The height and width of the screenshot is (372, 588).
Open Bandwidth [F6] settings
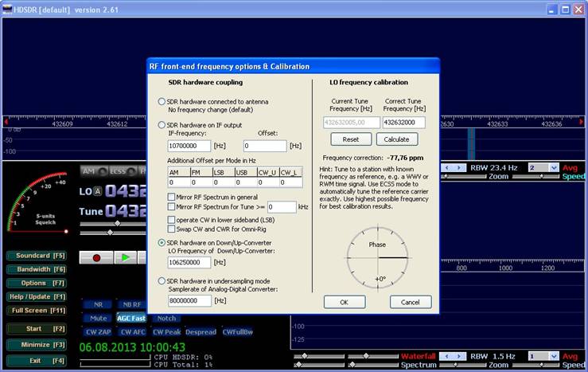[37, 269]
